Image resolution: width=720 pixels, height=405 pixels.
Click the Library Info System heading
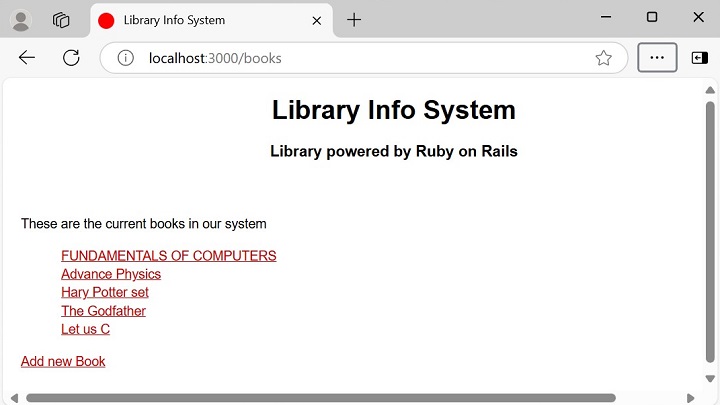394,110
